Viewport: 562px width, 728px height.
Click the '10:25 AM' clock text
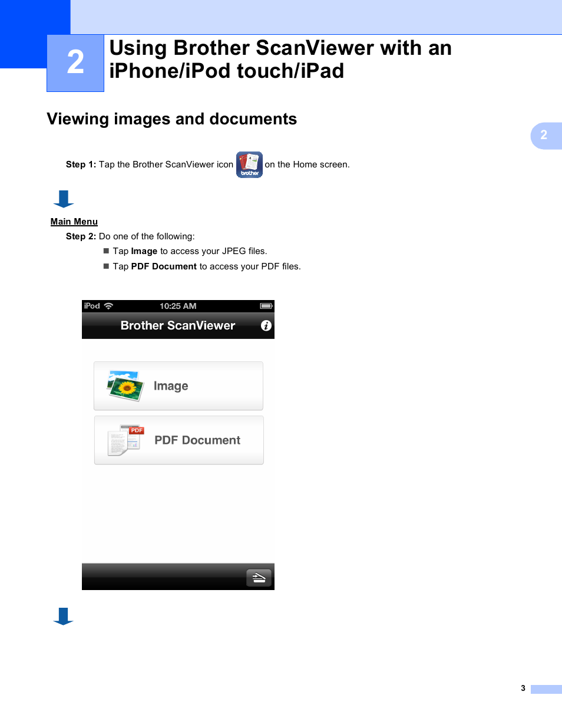[x=178, y=306]
